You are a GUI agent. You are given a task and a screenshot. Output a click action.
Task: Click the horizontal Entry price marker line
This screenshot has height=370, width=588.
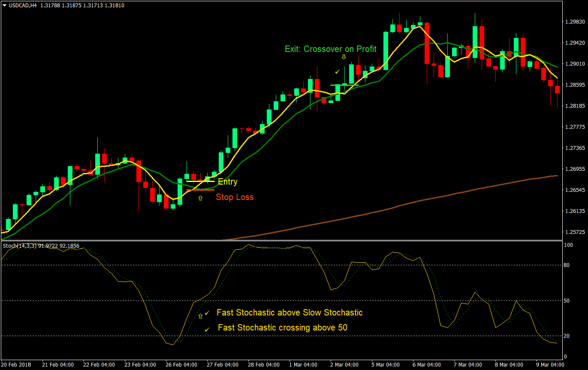pyautogui.click(x=201, y=181)
